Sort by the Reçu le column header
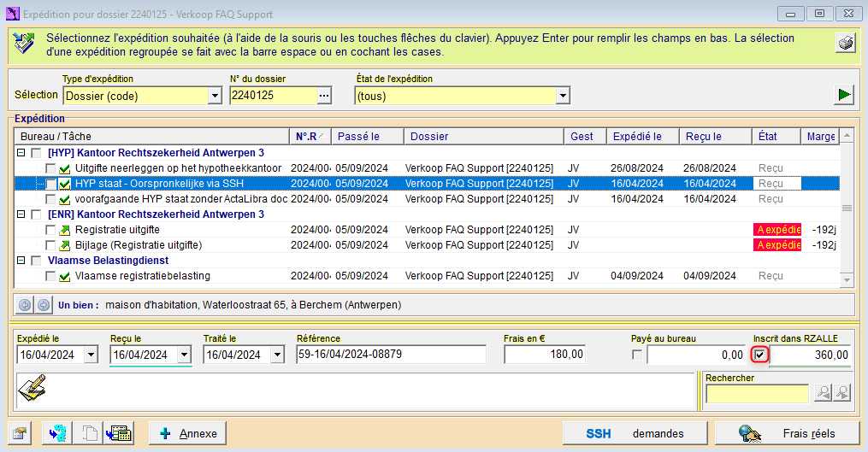Screen dimensions: 868x452 coord(715,136)
